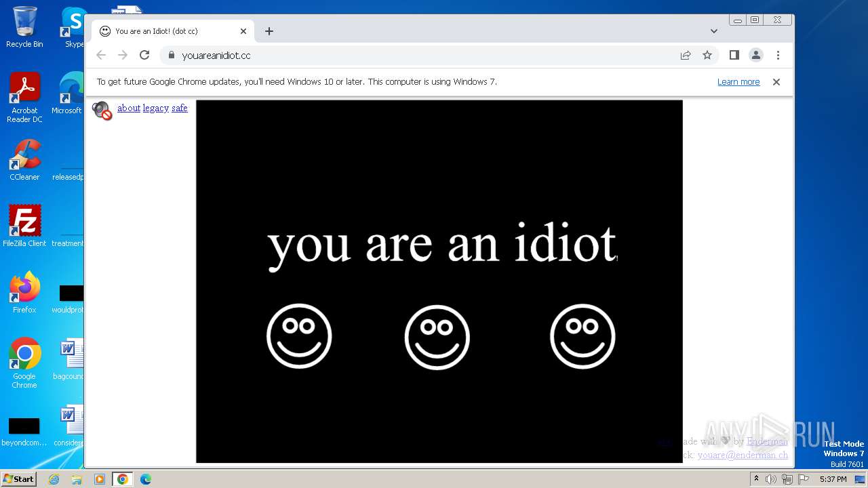This screenshot has width=868, height=488.
Task: Launch FileZilla Client from the desktop
Action: click(24, 226)
